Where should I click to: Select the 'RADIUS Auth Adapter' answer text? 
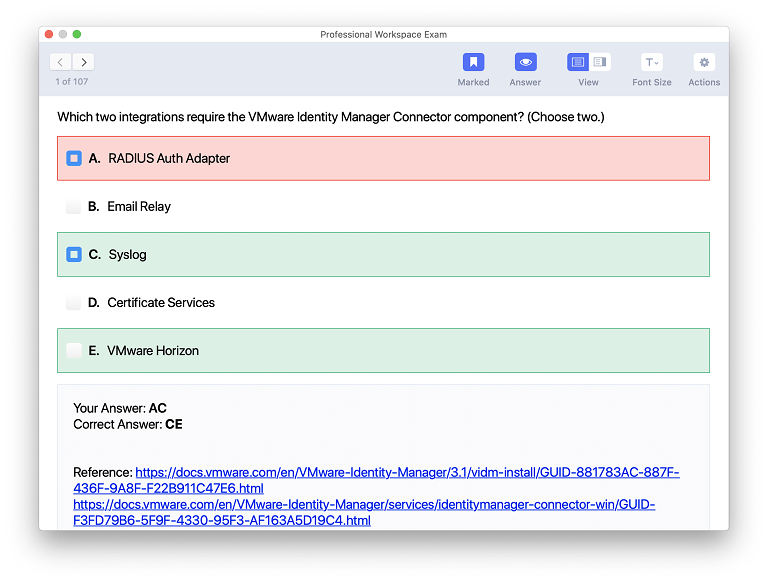coord(169,158)
